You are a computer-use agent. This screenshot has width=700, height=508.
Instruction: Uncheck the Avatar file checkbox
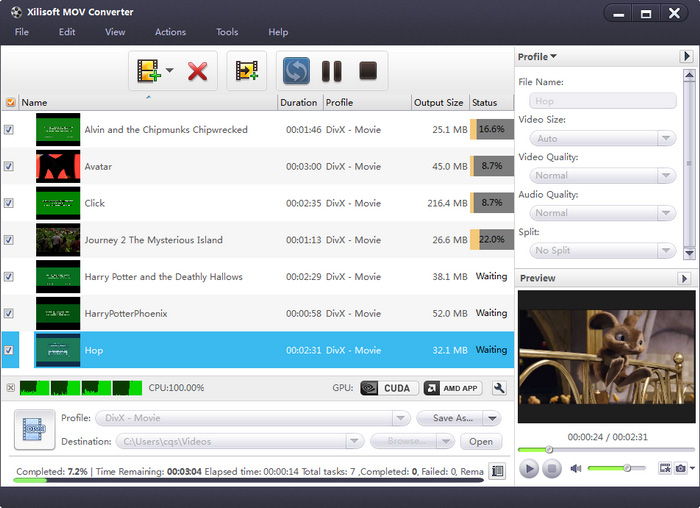(9, 166)
